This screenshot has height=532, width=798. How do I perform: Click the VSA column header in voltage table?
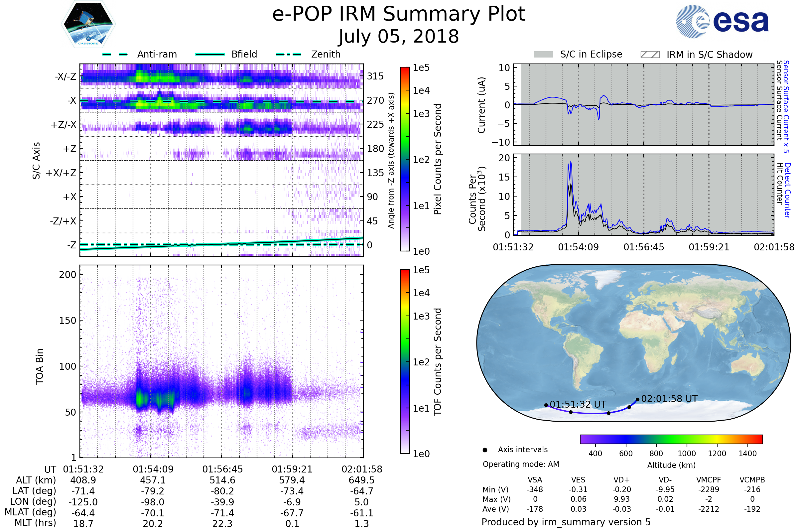pyautogui.click(x=535, y=480)
